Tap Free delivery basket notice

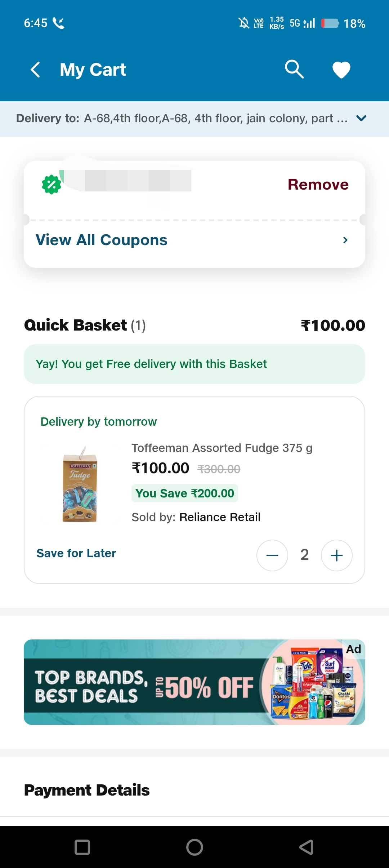[194, 364]
